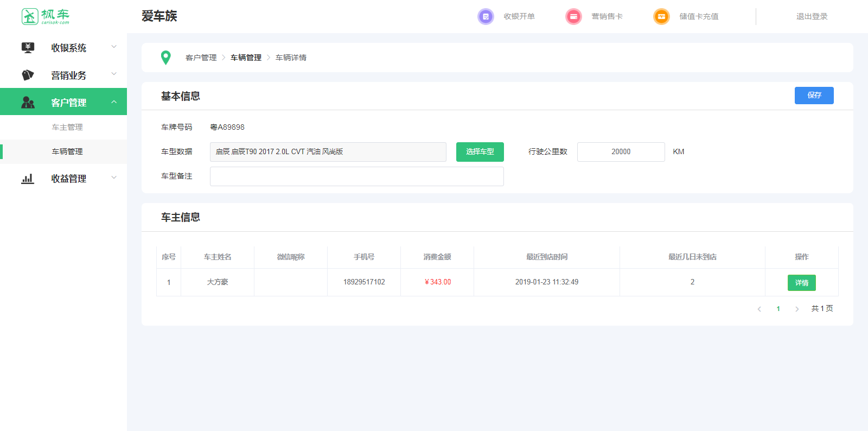Expand the 营销业务 menu chevron

114,74
